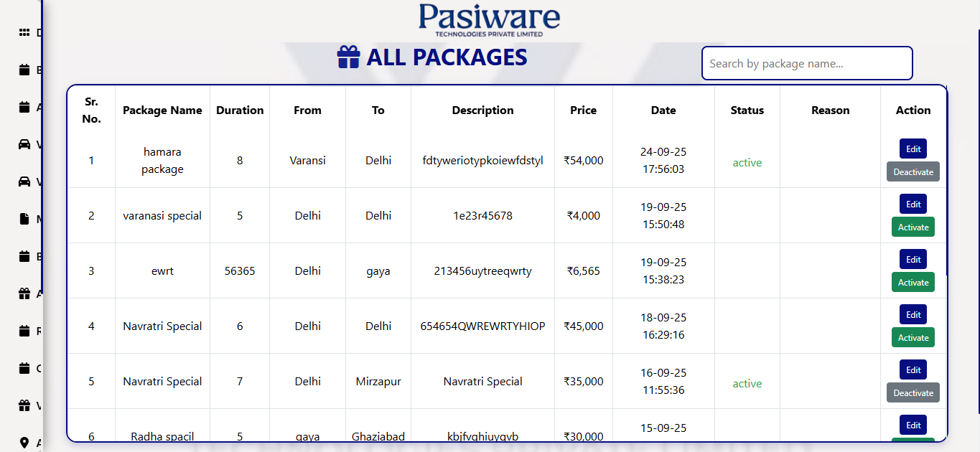Viewport: 980px width, 452px height.
Task: Focus the Search by package name field
Action: (x=806, y=63)
